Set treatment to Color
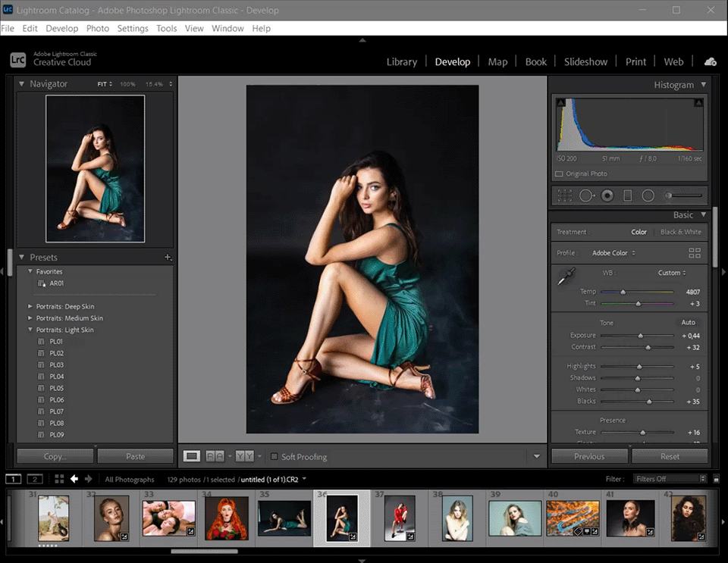 click(x=639, y=232)
